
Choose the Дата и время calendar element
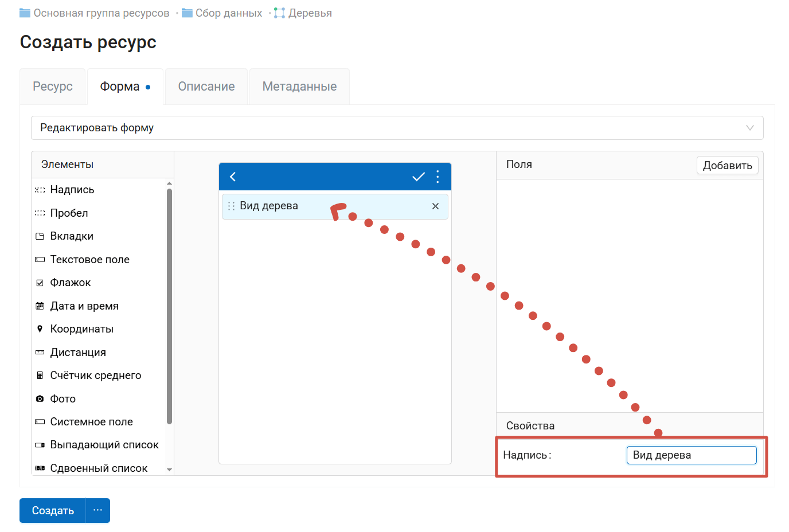pos(84,306)
